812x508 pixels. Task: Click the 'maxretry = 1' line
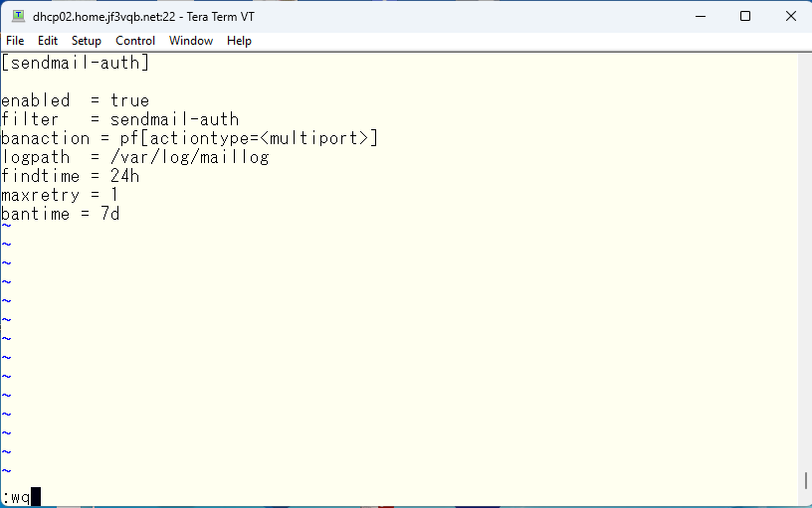(x=60, y=195)
